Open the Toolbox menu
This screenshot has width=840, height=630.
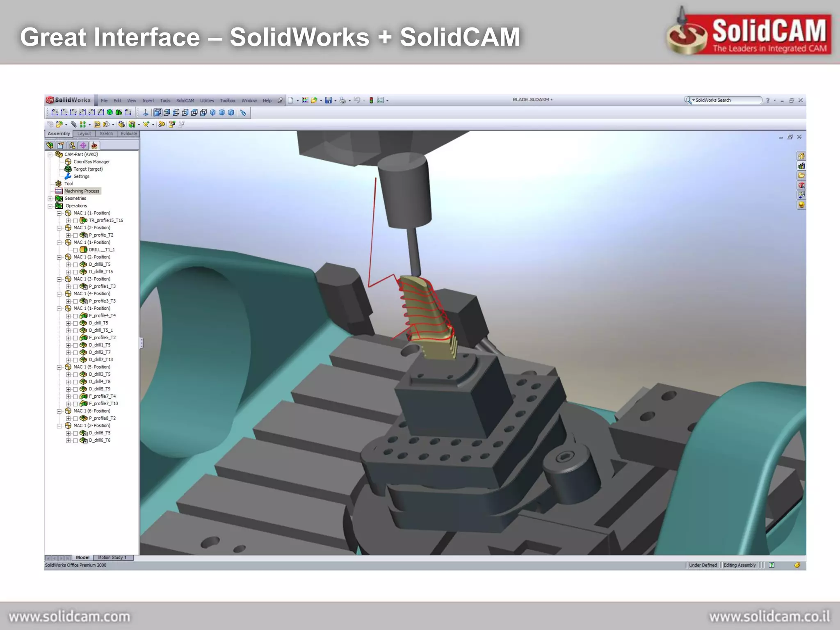click(x=228, y=100)
